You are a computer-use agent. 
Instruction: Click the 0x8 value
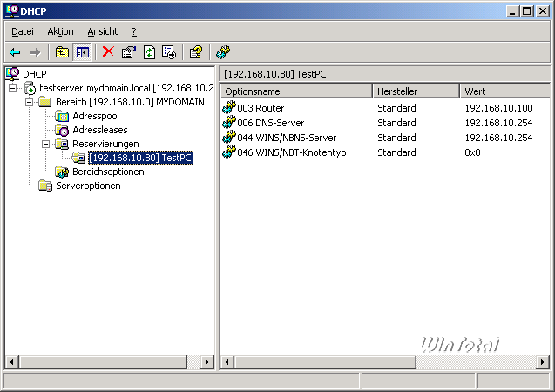click(472, 152)
